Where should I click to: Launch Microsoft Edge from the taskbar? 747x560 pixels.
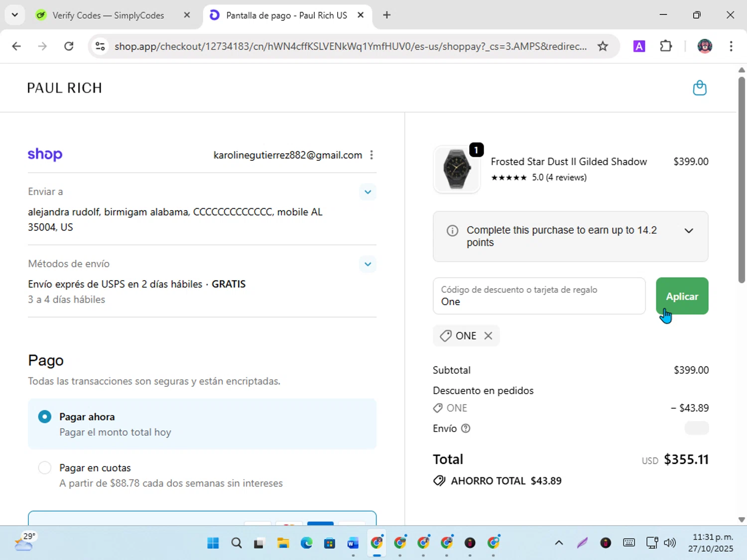[306, 543]
